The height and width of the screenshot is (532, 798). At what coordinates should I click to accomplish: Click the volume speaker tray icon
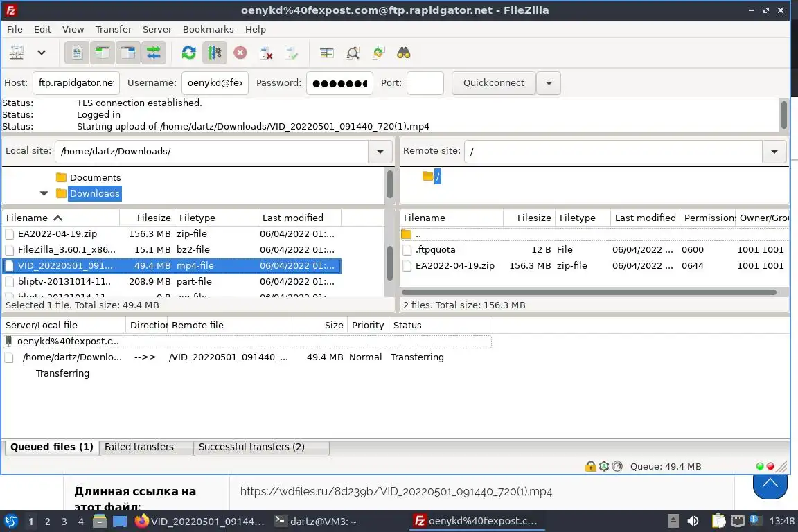[x=693, y=521]
